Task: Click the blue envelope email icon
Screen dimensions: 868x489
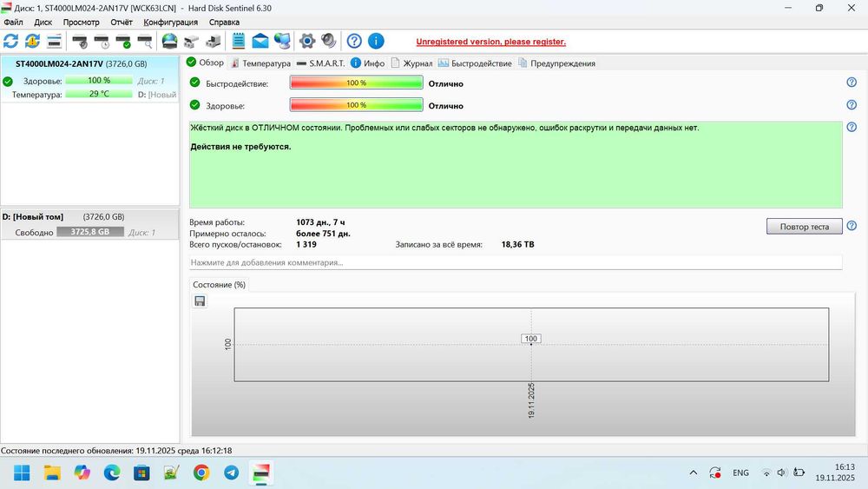Action: (260, 41)
